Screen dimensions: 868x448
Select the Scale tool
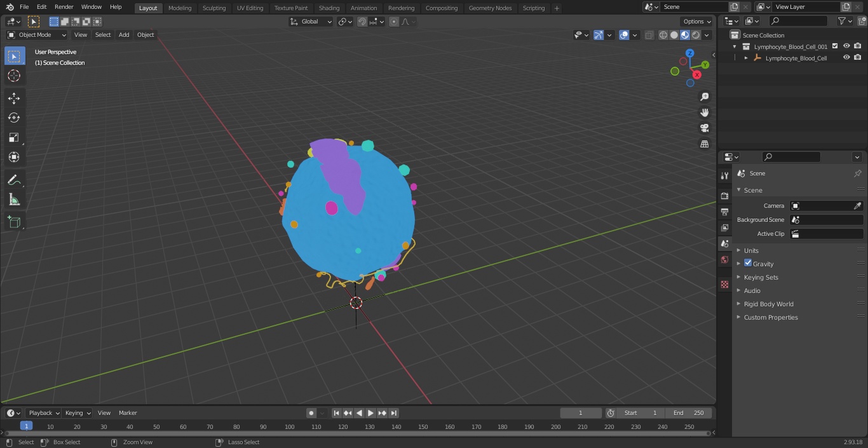click(x=14, y=137)
